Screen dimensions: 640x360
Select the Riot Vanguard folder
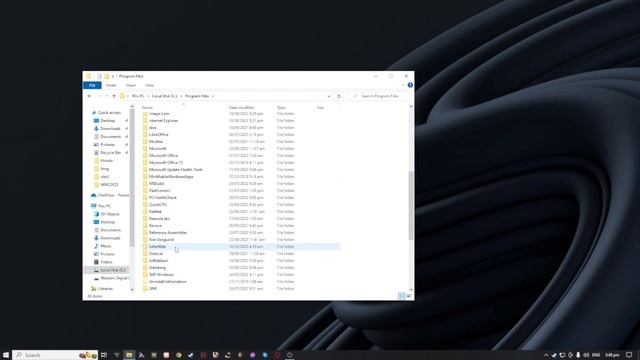pyautogui.click(x=161, y=240)
